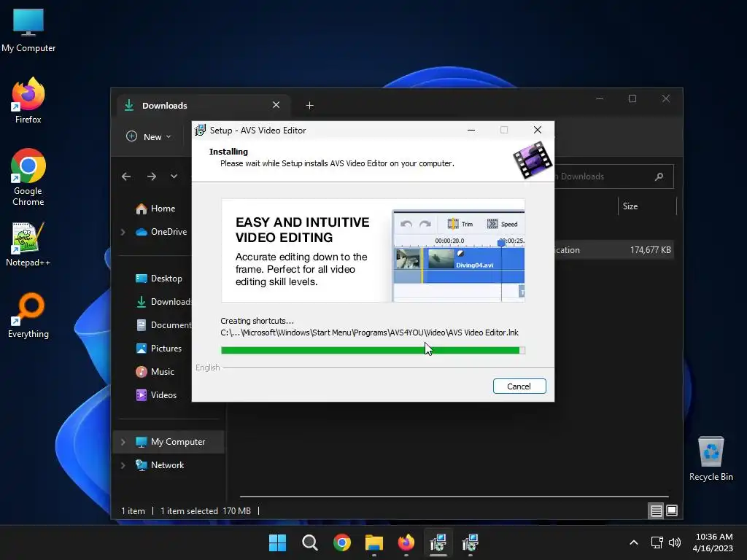Open volume control in system tray
747x560 pixels.
pos(675,542)
